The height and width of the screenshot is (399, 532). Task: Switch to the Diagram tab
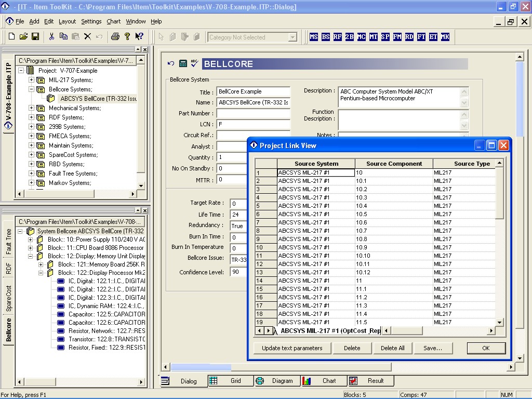(277, 381)
